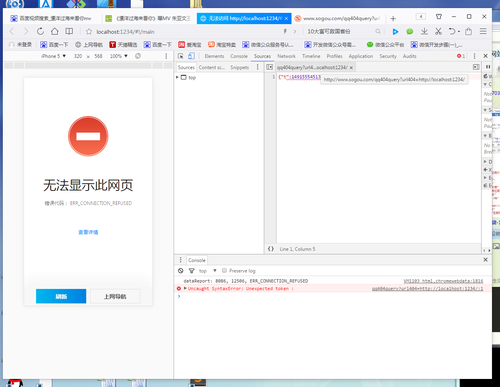Switch to the DevTools Console tab
The image size is (500, 387).
(239, 56)
